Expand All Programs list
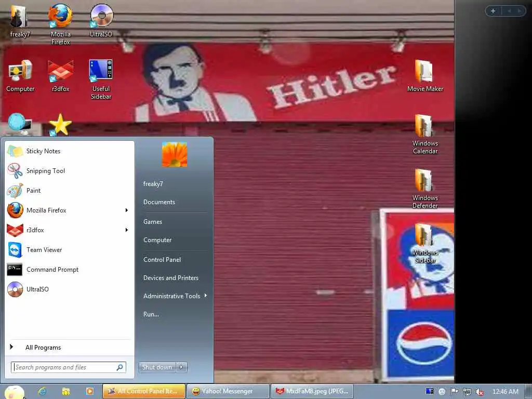 [x=70, y=347]
